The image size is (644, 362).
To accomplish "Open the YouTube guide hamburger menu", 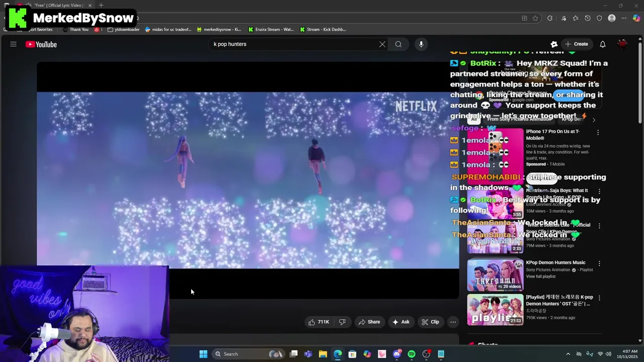I will pyautogui.click(x=14, y=44).
